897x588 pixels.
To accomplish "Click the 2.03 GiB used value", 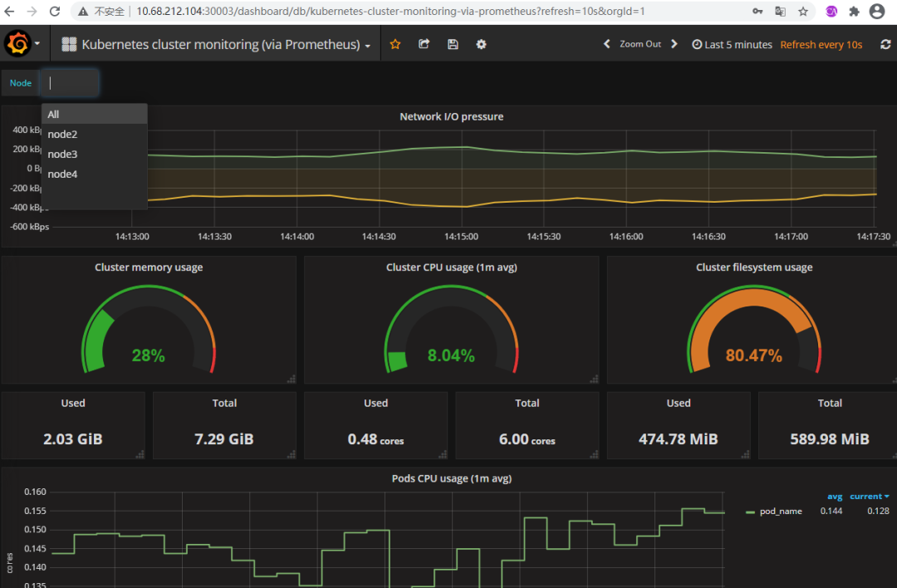I will [x=72, y=439].
